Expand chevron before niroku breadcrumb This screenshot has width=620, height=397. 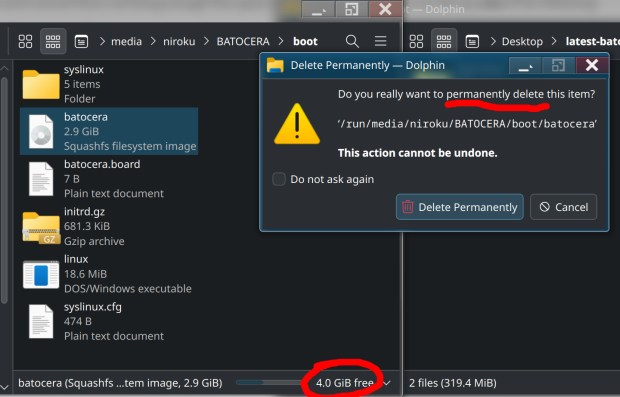click(153, 41)
